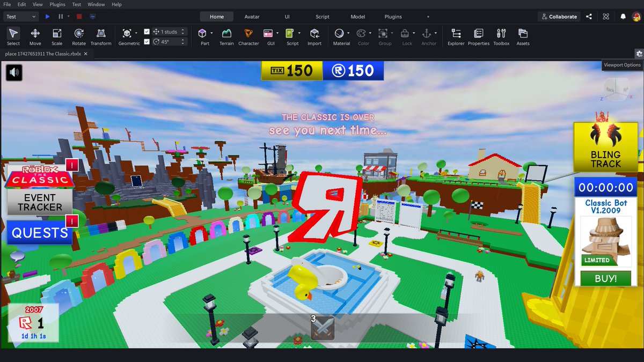Viewport: 644px width, 362px height.
Task: Open the Properties panel
Action: point(479,36)
